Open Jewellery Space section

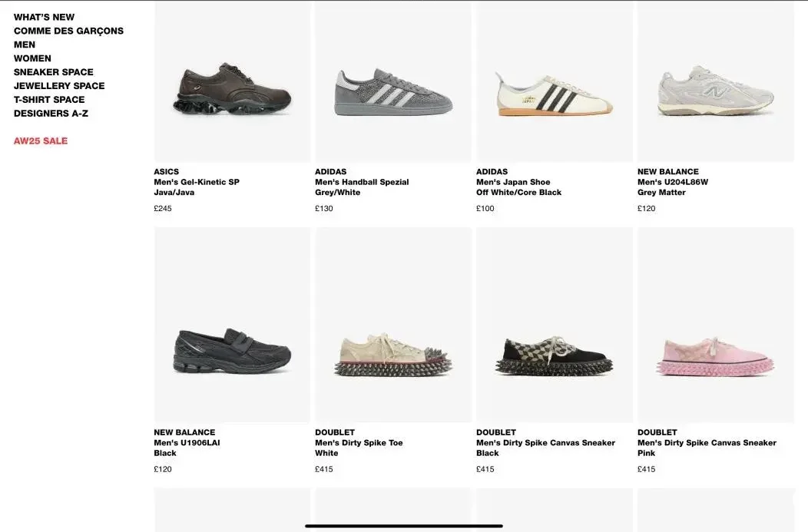[x=59, y=86]
